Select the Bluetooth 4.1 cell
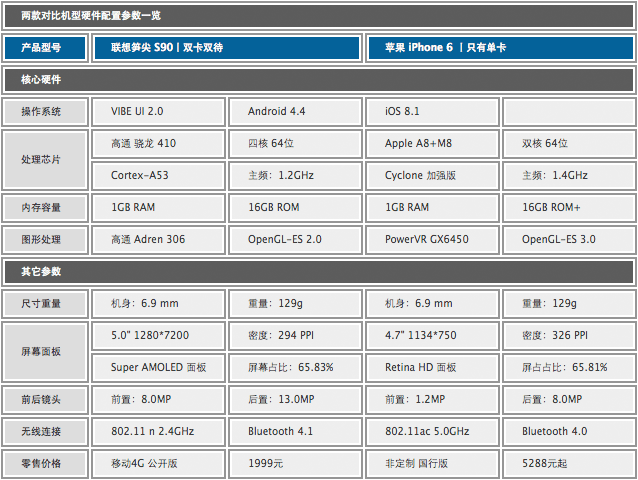The image size is (638, 480). click(297, 431)
